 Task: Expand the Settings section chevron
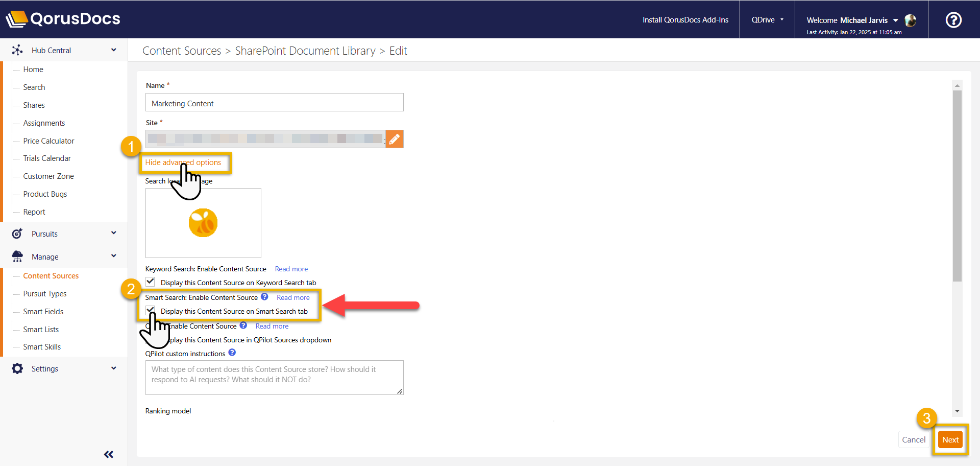coord(114,368)
